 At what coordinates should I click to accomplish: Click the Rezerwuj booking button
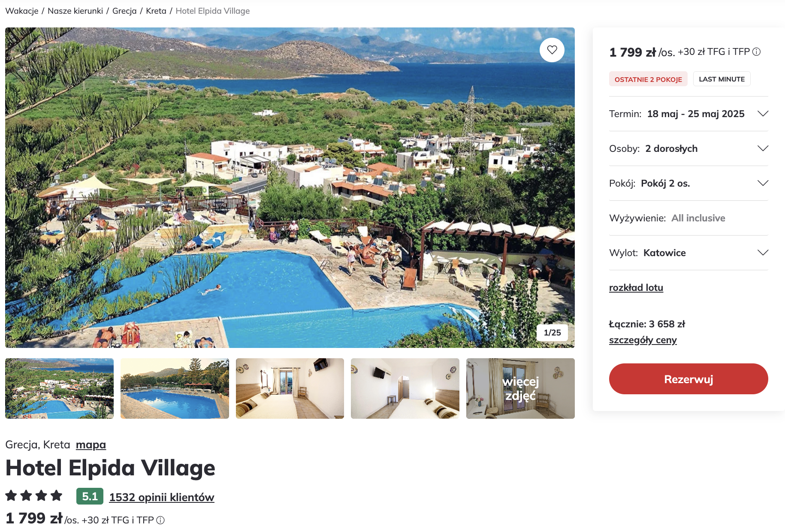click(688, 379)
